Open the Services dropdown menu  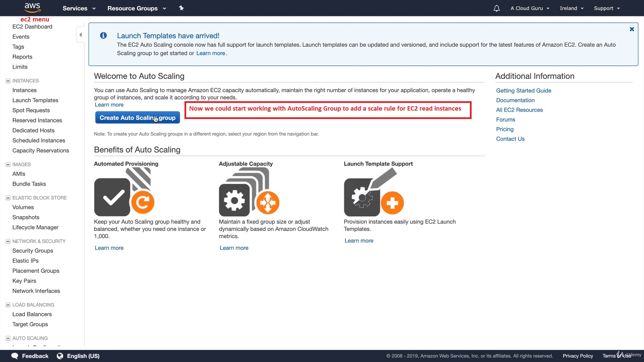pos(79,8)
